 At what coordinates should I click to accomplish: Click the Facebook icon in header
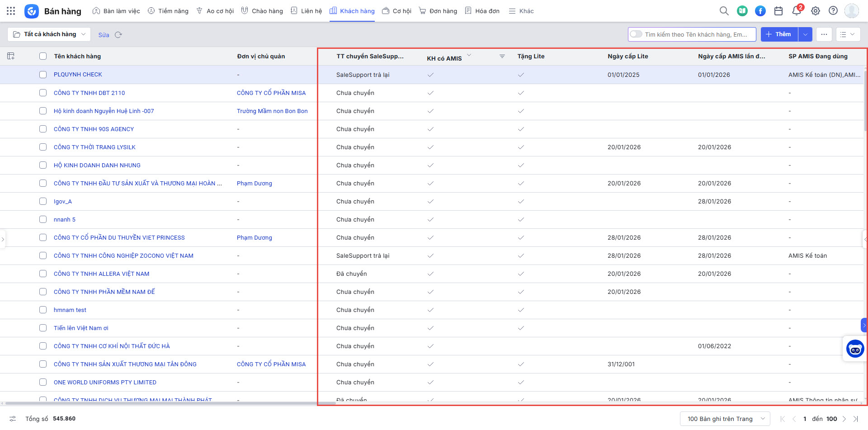[x=760, y=11]
